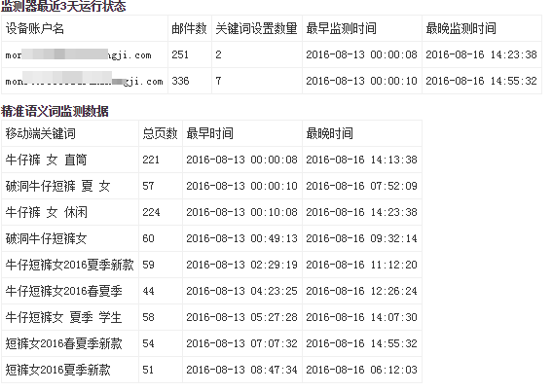Click earliest time 2016-08-13 02:29:19
553x392 pixels.
pyautogui.click(x=241, y=265)
